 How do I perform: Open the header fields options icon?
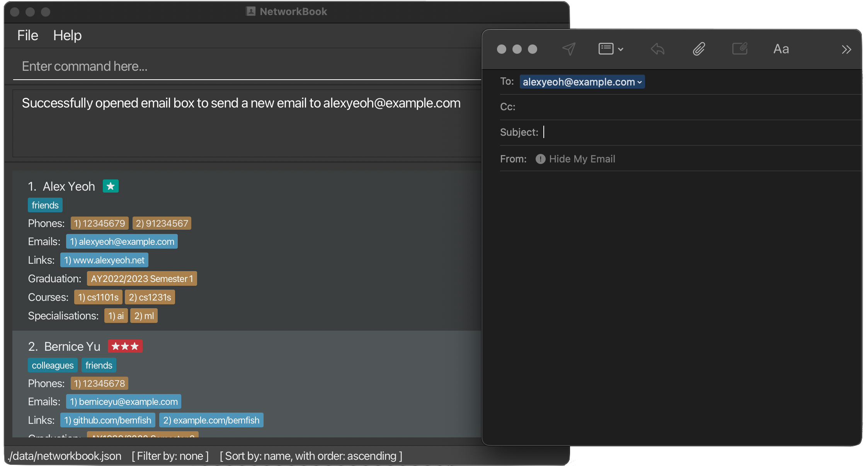pos(606,49)
